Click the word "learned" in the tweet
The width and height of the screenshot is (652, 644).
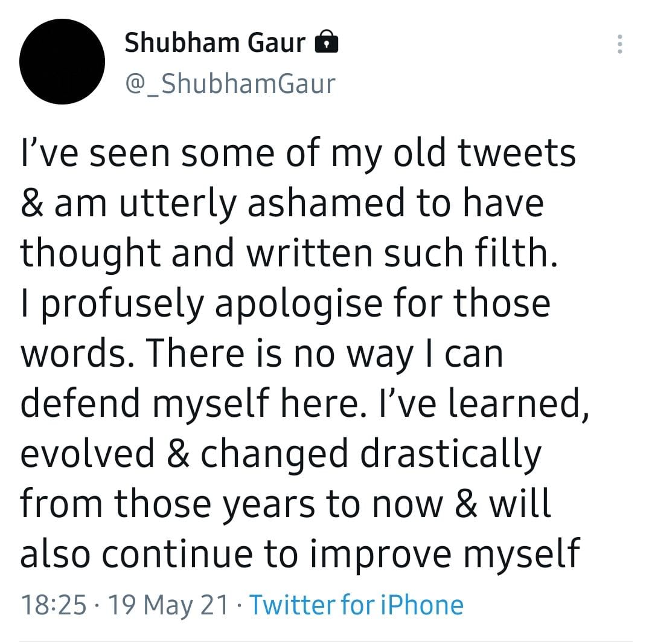[523, 403]
